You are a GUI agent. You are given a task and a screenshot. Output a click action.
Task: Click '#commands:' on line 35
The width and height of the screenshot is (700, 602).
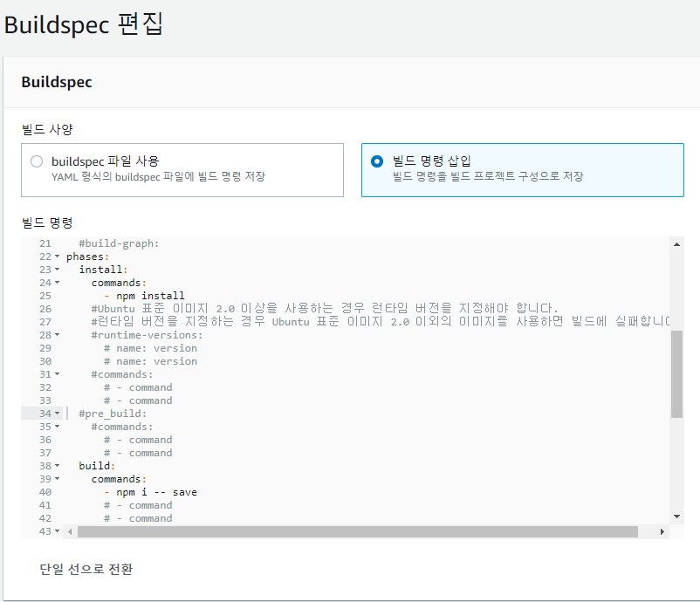[122, 427]
